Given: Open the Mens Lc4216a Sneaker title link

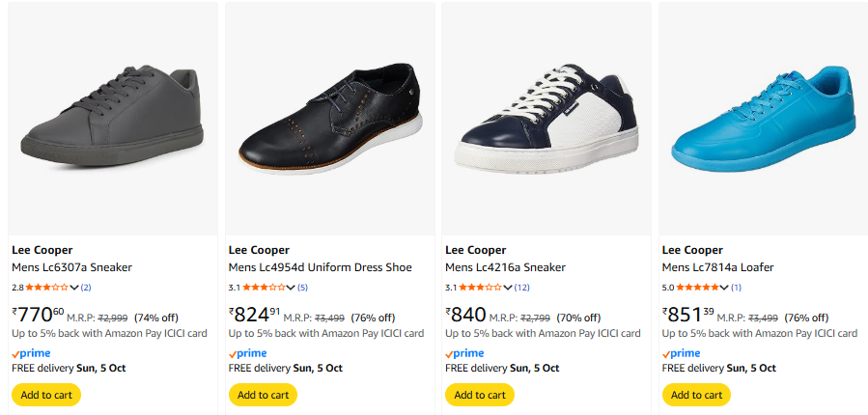Looking at the screenshot, I should pos(505,267).
